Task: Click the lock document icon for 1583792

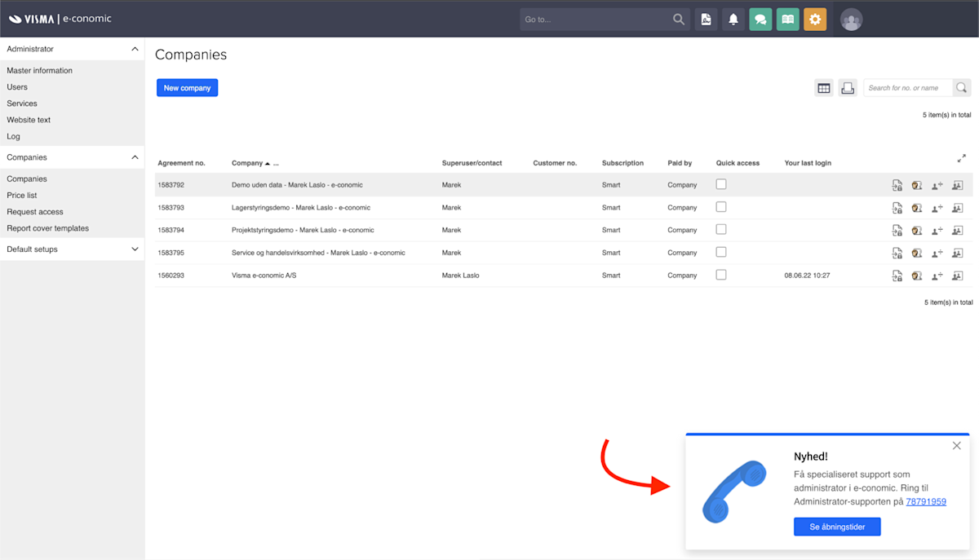Action: tap(897, 185)
